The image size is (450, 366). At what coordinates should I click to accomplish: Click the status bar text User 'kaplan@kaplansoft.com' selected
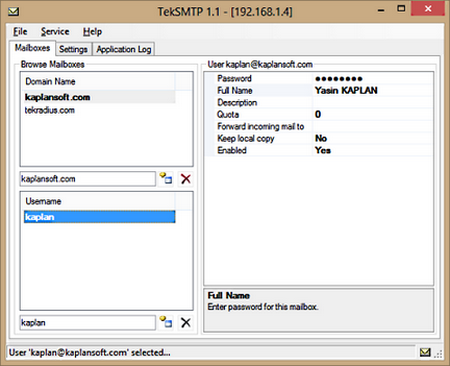pos(90,352)
